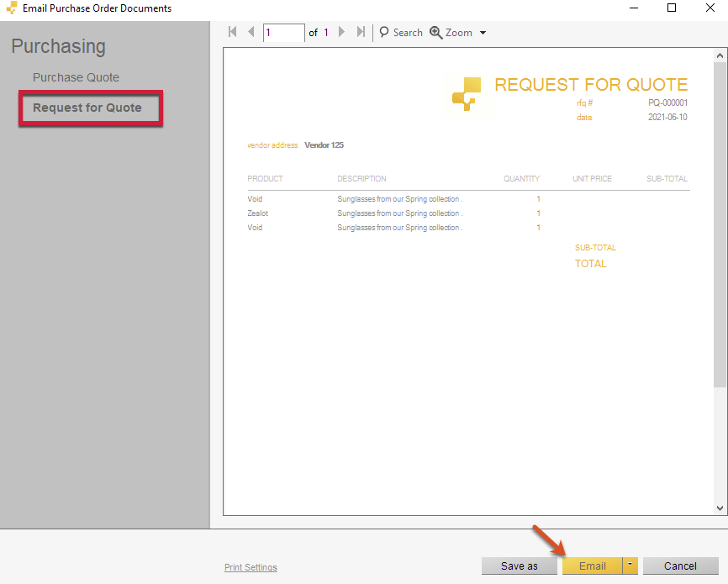Screen dimensions: 728x584
Task: Click rfq number PQ-000001
Action: click(667, 103)
